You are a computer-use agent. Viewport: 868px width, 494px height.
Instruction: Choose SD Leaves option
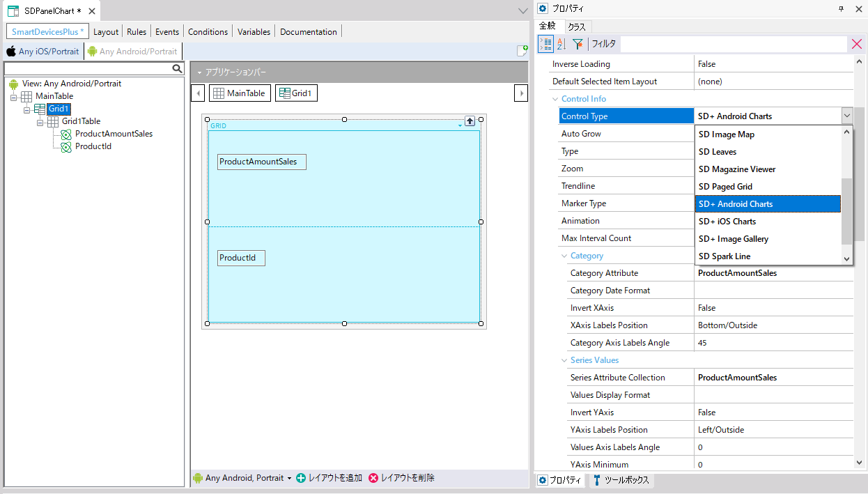pyautogui.click(x=768, y=151)
